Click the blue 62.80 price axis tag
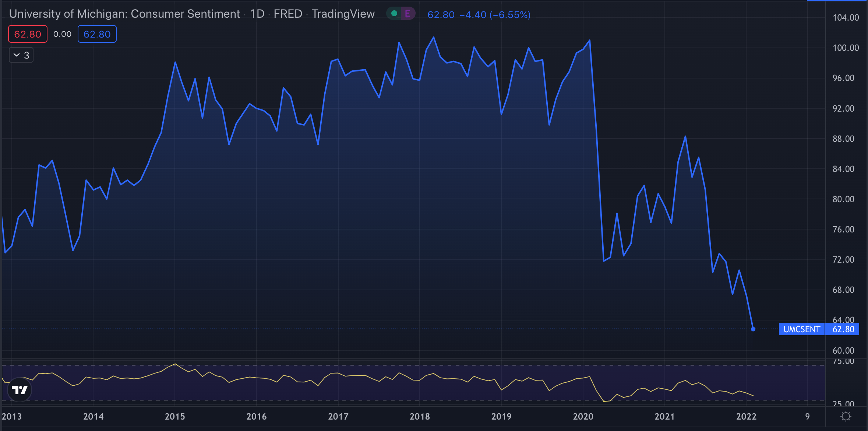868x431 pixels. click(x=843, y=329)
